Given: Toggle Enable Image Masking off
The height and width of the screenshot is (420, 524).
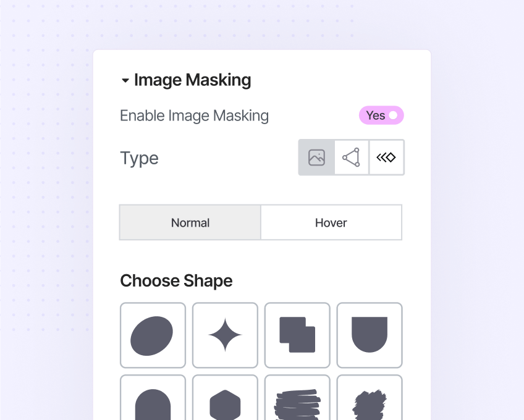Looking at the screenshot, I should [381, 115].
